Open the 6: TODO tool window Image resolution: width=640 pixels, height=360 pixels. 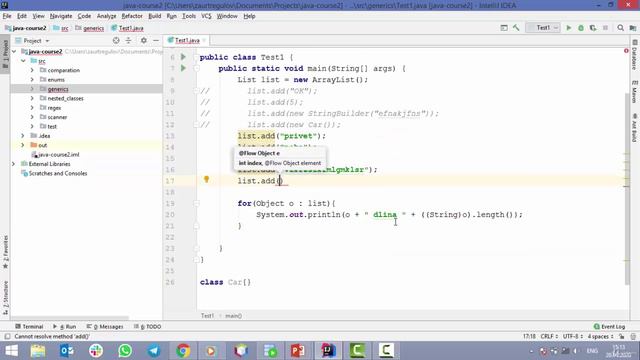pos(147,327)
